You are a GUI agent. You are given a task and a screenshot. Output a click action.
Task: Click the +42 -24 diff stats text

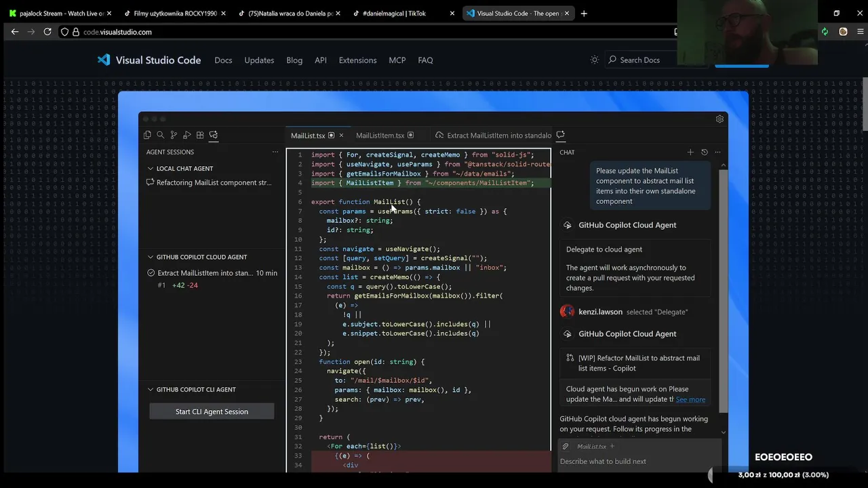[185, 285]
